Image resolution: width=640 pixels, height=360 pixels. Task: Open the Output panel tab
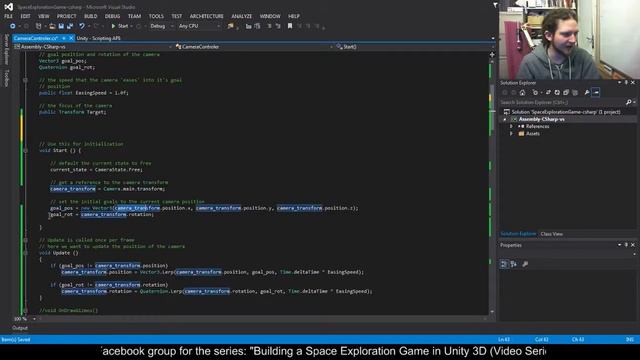[20, 328]
